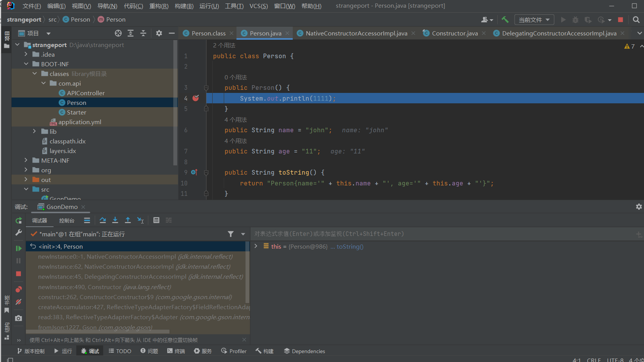The image size is (644, 362).
Task: Step over in debugger toolbar
Action: (102, 220)
